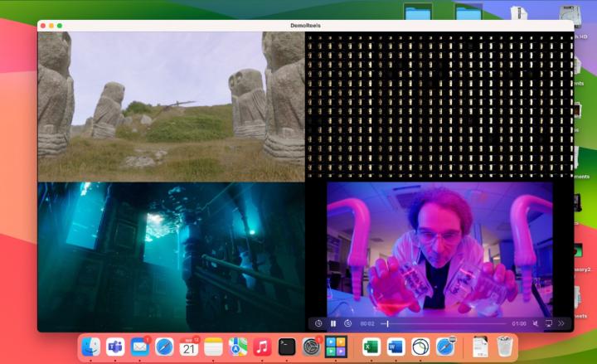The width and height of the screenshot is (597, 364).
Task: Open the AirPlay output icon
Action: (549, 323)
